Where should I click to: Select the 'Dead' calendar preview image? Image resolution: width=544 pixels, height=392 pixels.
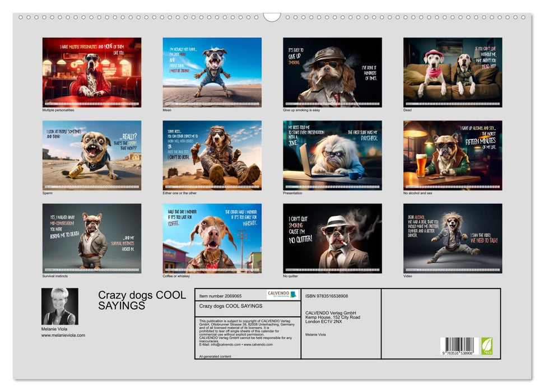(452, 72)
